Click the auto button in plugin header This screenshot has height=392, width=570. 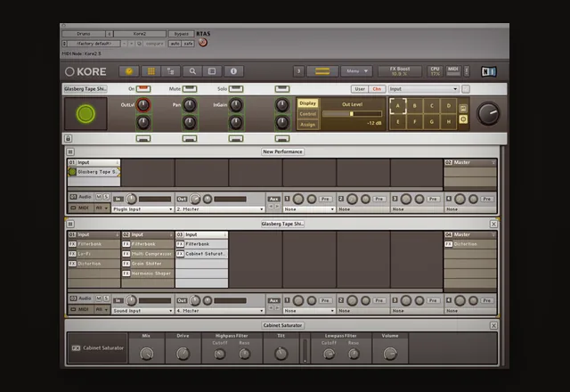(x=175, y=44)
